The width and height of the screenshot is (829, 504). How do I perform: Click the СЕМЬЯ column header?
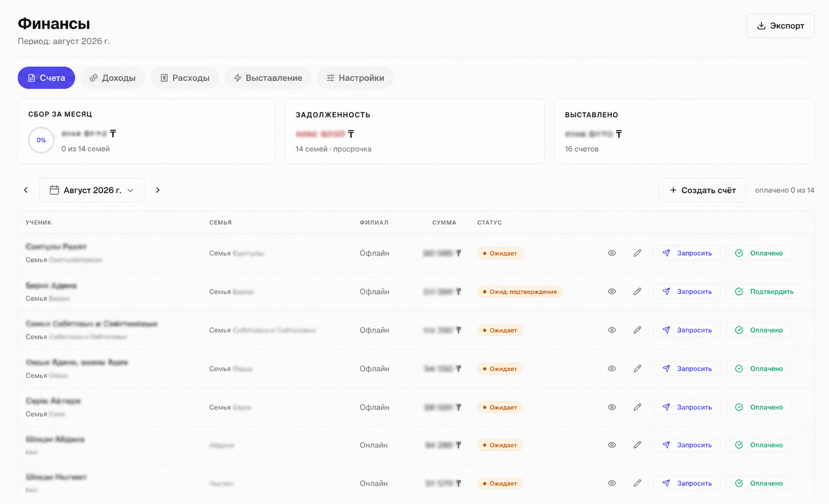[221, 223]
